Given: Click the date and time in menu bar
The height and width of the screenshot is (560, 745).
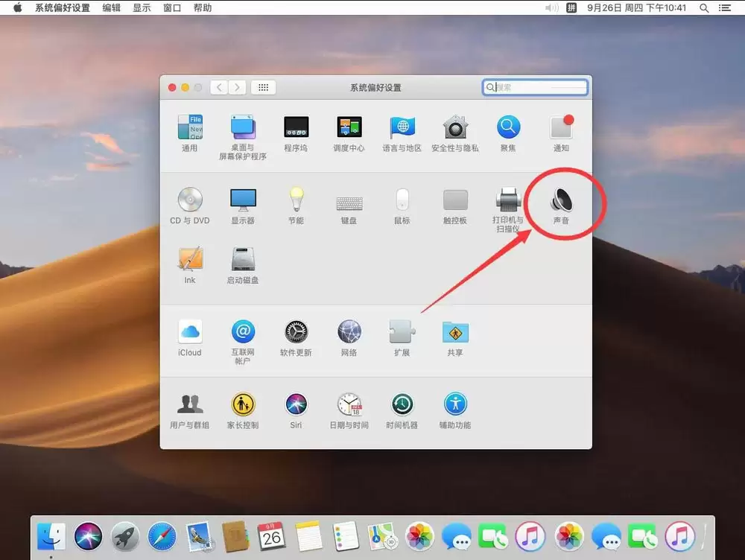Looking at the screenshot, I should [x=637, y=7].
